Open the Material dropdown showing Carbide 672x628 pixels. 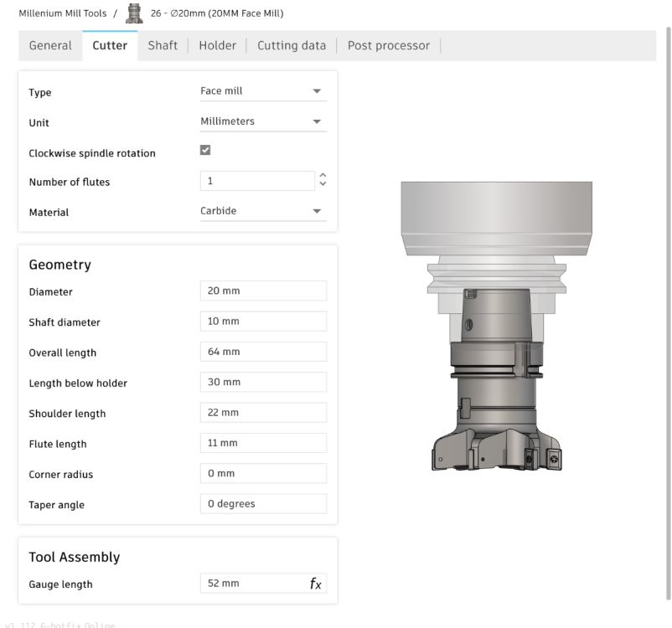(263, 211)
